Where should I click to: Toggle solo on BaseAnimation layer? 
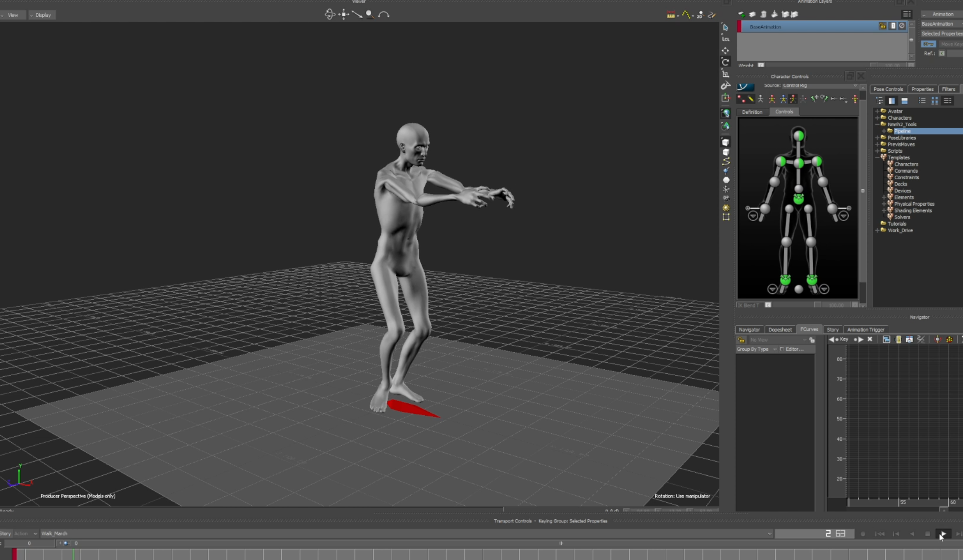[893, 26]
